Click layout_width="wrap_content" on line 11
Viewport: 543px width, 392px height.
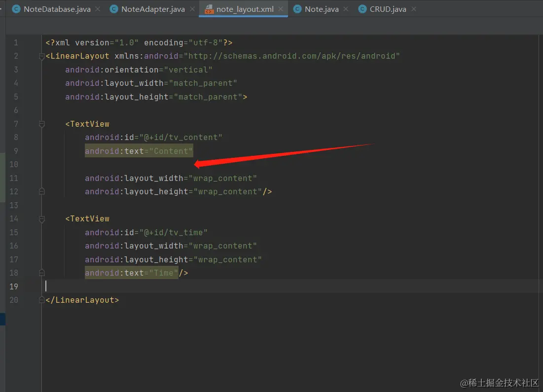[171, 178]
